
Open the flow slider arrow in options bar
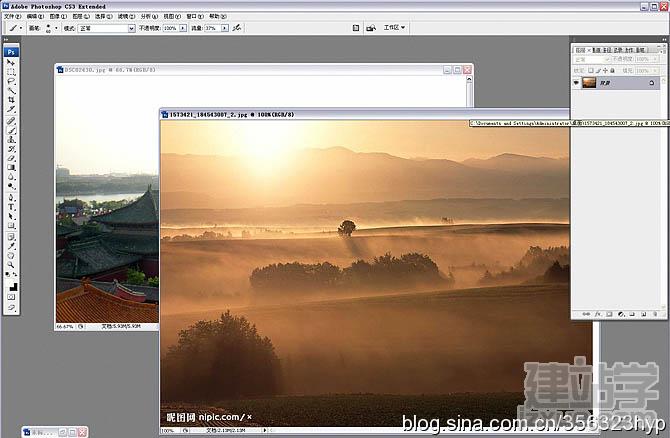[224, 28]
